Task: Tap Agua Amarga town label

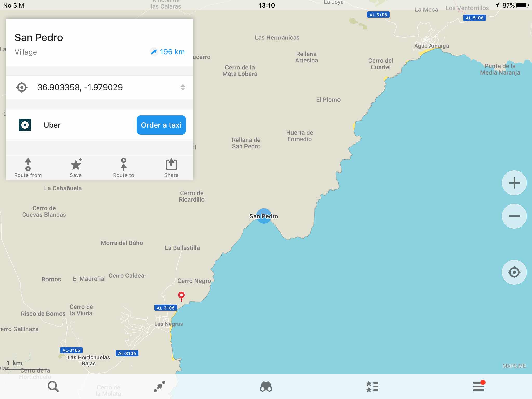Action: 431,46
